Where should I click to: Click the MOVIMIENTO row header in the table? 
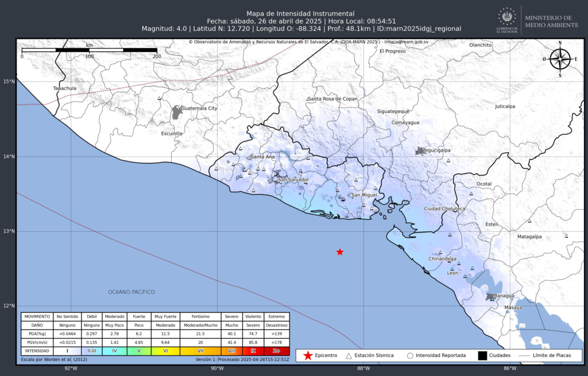(x=37, y=317)
